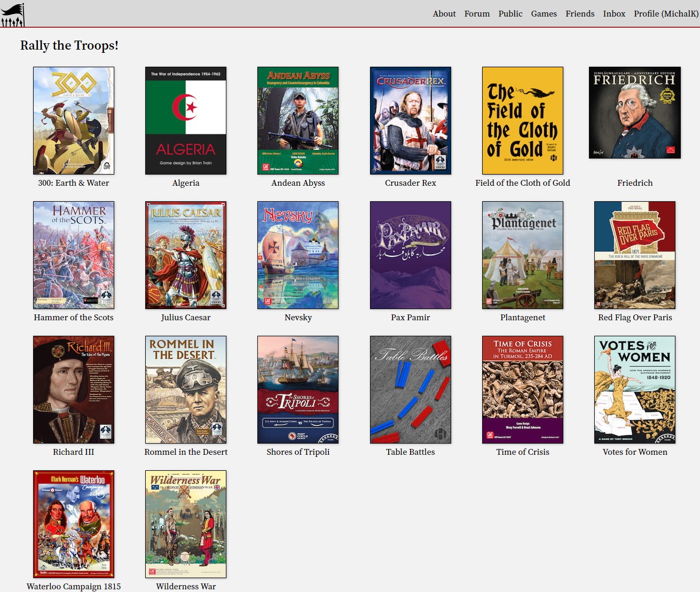Open the 300: Earth & Water cover
The image size is (700, 592).
(x=74, y=121)
